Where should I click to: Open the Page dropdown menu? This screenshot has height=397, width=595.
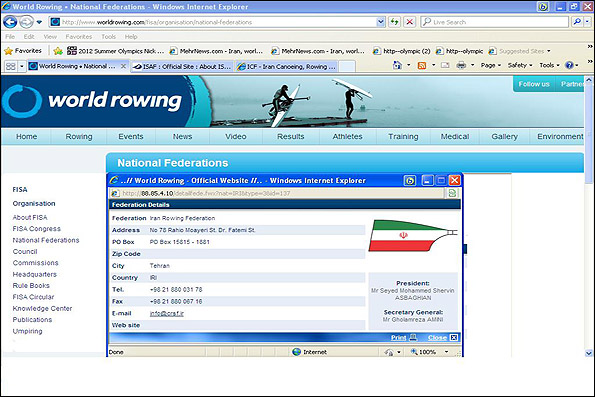[491, 65]
